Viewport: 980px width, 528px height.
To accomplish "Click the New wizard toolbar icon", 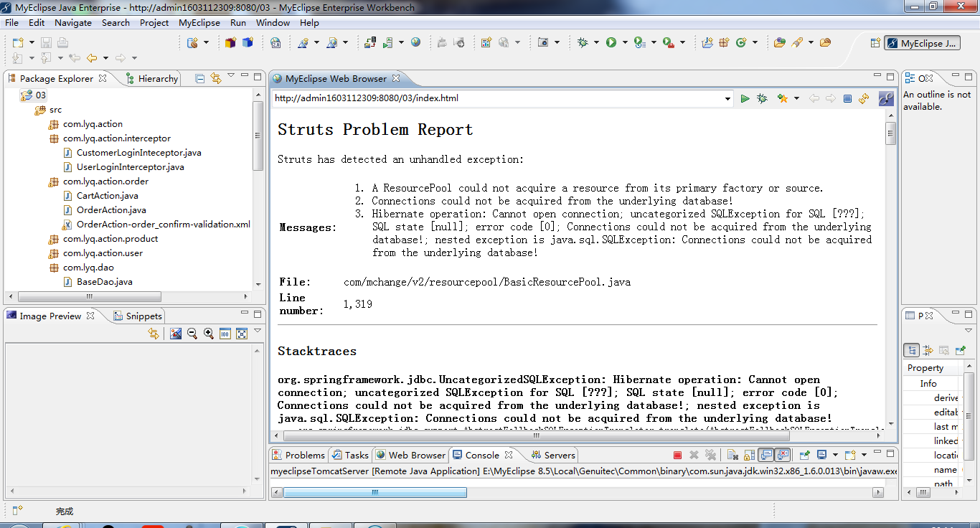I will [18, 43].
